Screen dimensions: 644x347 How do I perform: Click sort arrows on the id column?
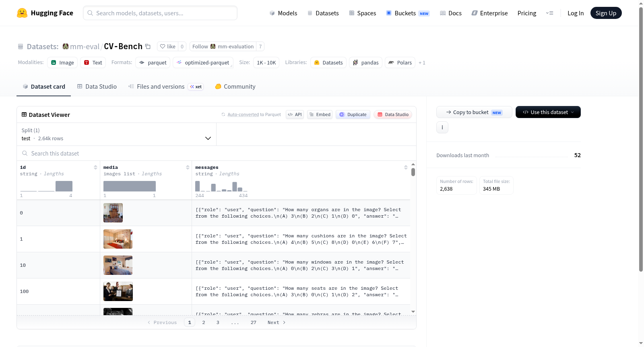[95, 167]
